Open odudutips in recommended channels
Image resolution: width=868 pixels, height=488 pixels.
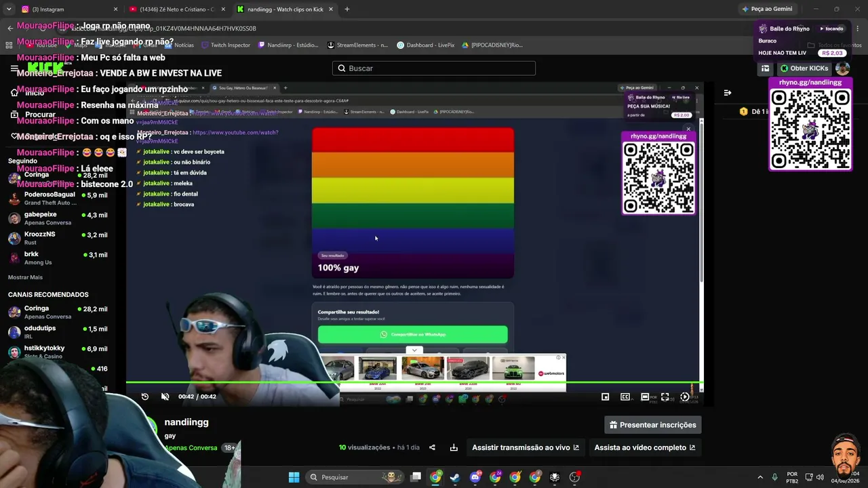(x=58, y=332)
